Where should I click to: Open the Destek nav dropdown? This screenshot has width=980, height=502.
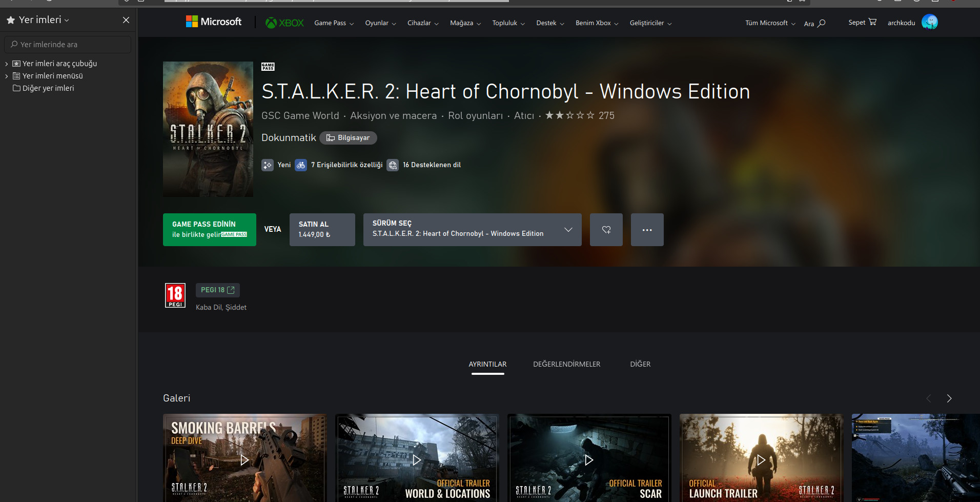pyautogui.click(x=550, y=23)
